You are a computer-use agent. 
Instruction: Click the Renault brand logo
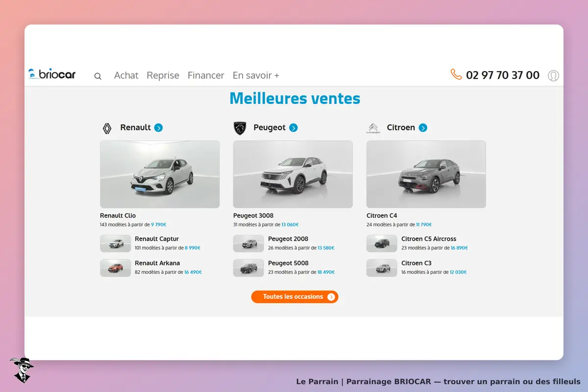(x=107, y=128)
